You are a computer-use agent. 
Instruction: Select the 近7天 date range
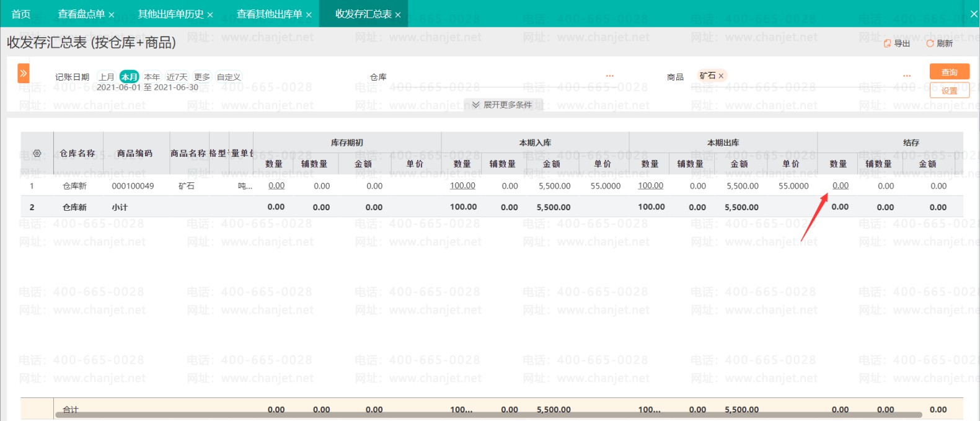tap(177, 77)
